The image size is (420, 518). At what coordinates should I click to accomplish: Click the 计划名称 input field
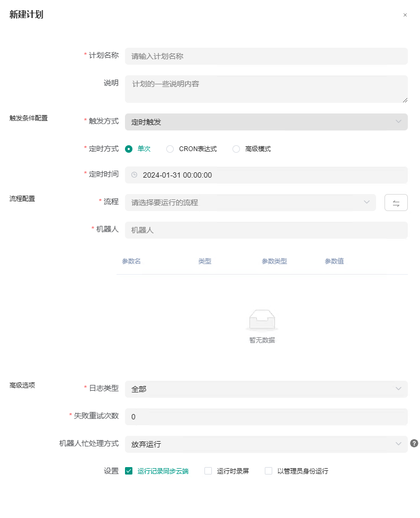(x=266, y=56)
